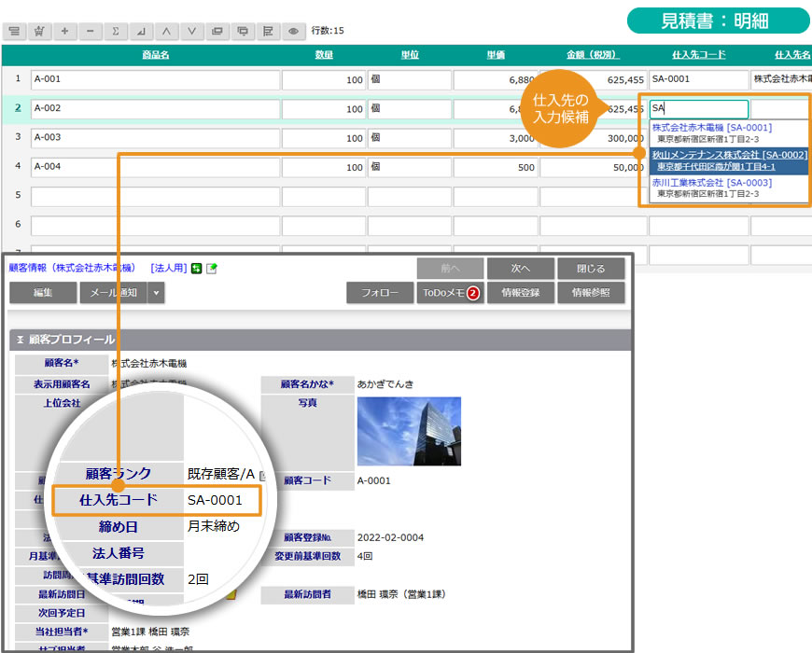This screenshot has width=812, height=653.
Task: Click the 仕入先コード input field containing SA
Action: (x=698, y=108)
